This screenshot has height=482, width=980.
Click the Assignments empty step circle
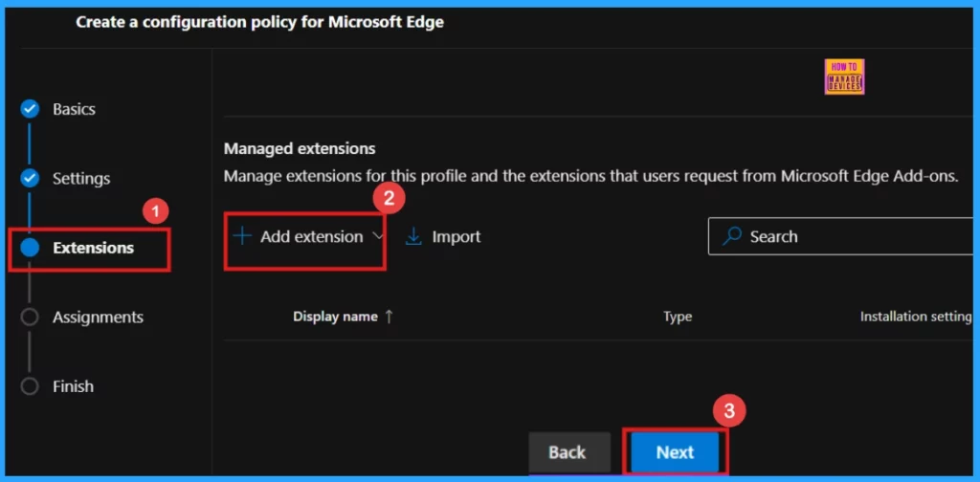coord(30,318)
